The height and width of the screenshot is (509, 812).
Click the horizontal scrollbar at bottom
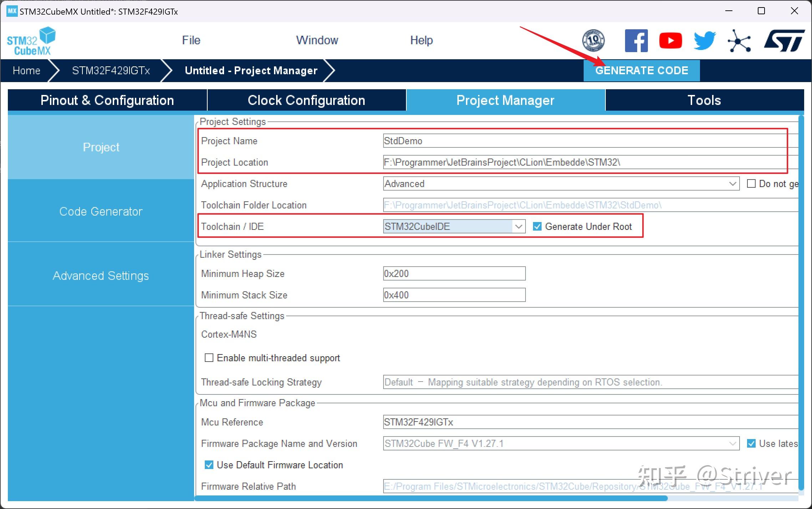pos(431,498)
